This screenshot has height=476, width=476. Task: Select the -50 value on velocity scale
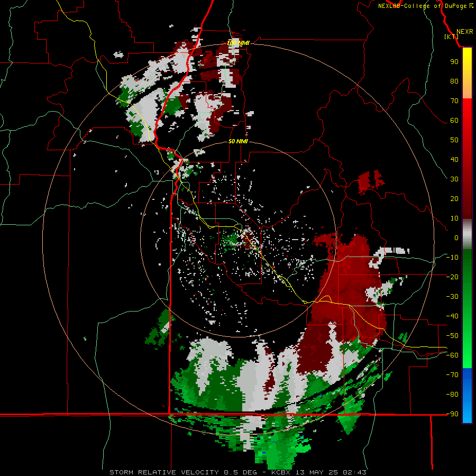click(452, 335)
